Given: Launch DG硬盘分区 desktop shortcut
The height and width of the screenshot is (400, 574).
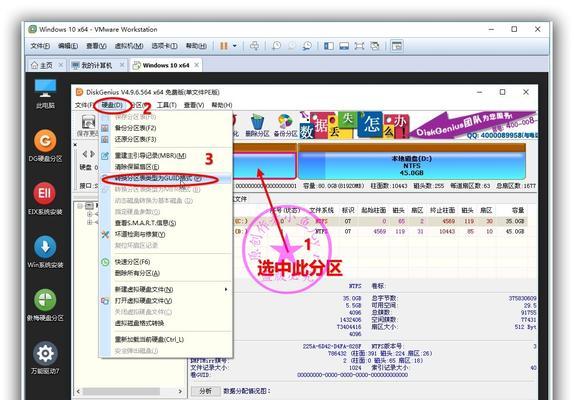Looking at the screenshot, I should (45, 146).
